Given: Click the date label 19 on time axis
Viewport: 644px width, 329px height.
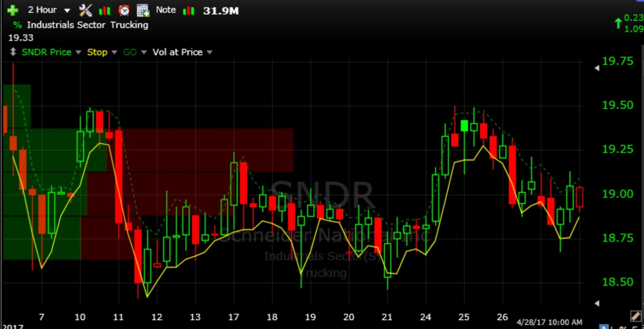Looking at the screenshot, I should coord(310,317).
